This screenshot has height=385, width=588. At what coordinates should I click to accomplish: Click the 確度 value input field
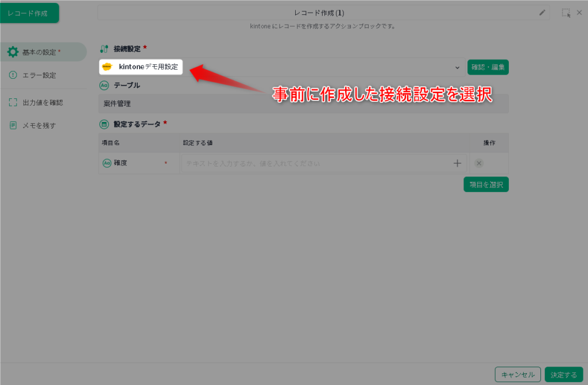(324, 163)
